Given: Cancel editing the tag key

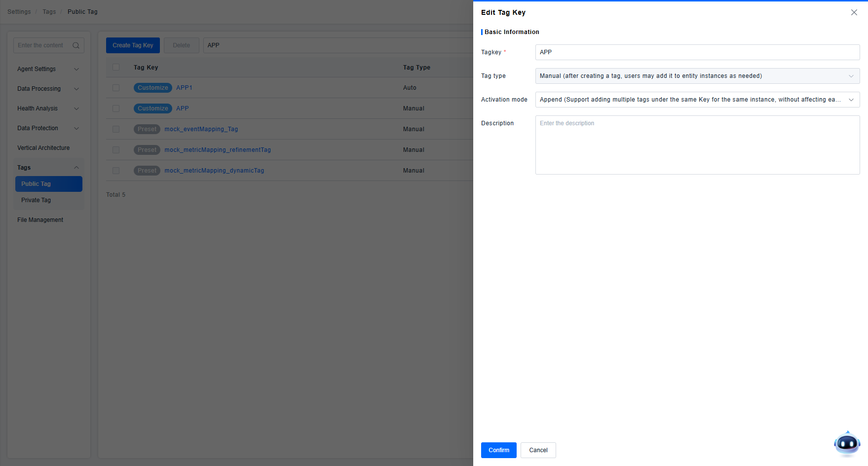Looking at the screenshot, I should (x=538, y=450).
